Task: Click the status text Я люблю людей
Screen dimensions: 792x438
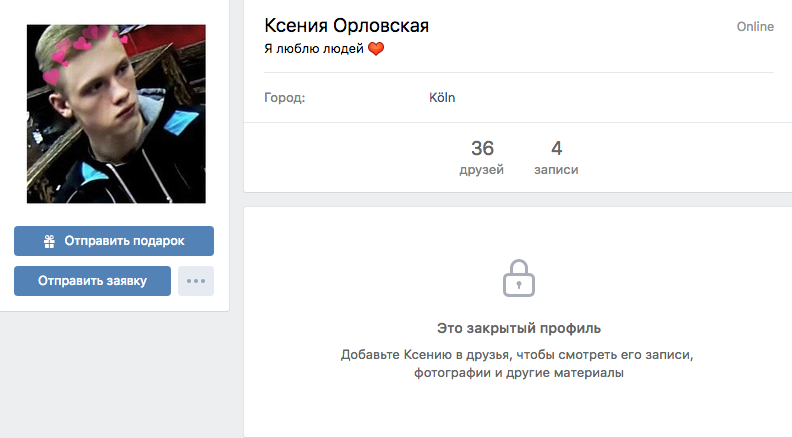Action: pos(314,48)
